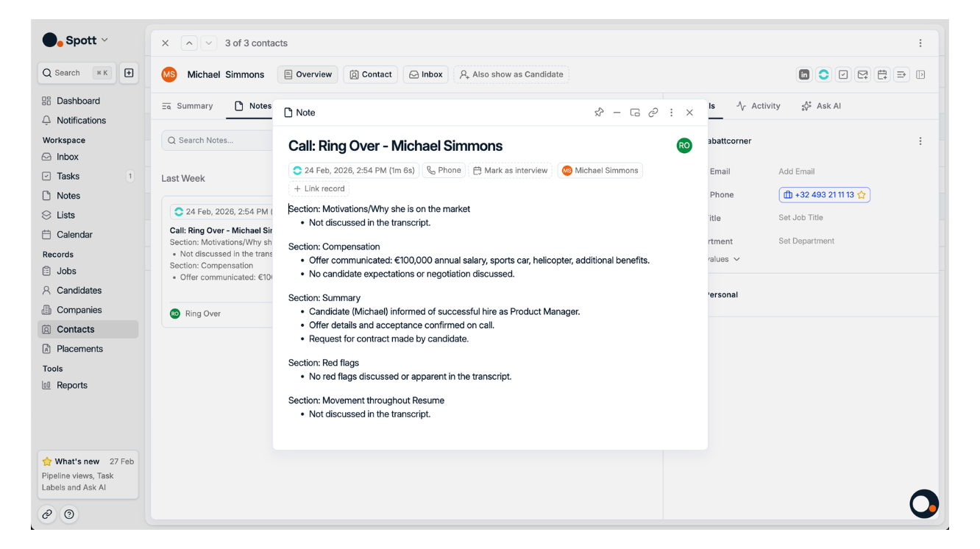Compose an email with the envelope-plus icon
The image size is (980, 549).
862,74
